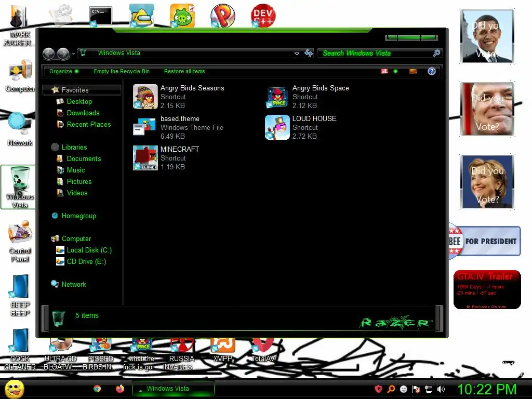Click the McCain Did you Vote gadget

[487, 109]
